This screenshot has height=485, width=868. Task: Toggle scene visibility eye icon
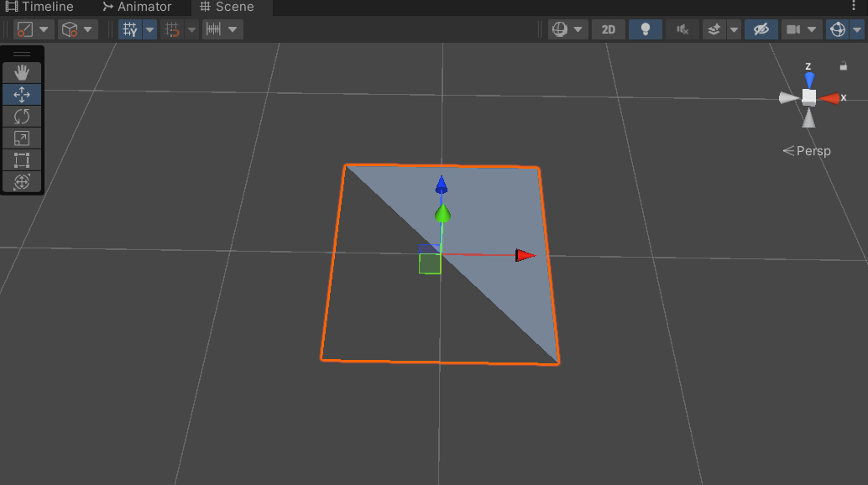click(761, 29)
